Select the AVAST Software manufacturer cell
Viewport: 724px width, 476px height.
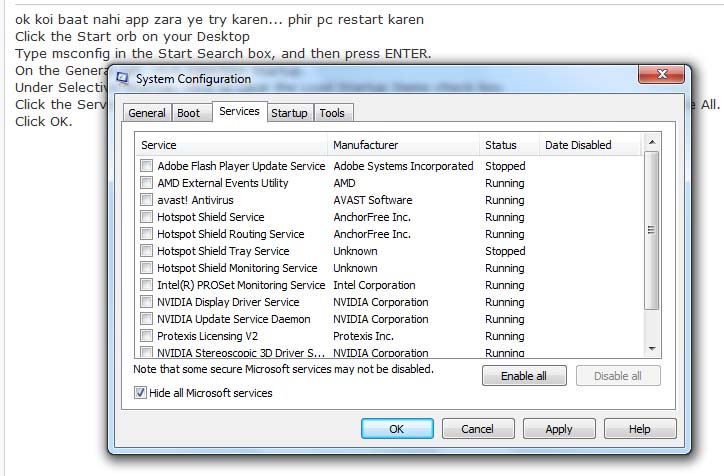pos(373,200)
